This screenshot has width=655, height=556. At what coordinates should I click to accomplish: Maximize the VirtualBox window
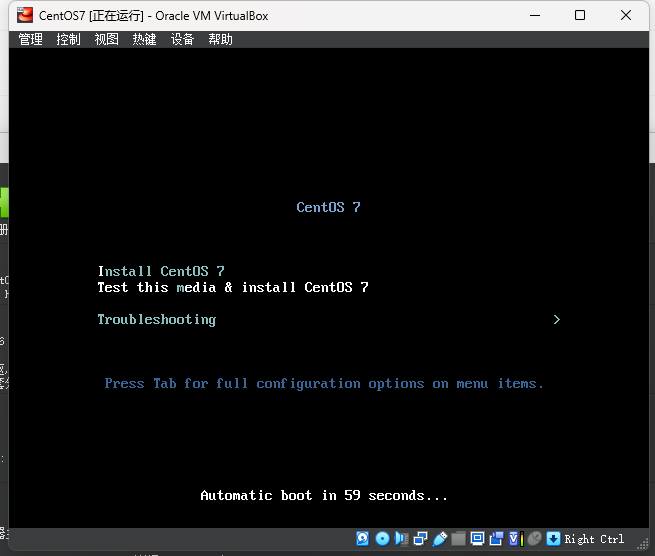pos(580,15)
